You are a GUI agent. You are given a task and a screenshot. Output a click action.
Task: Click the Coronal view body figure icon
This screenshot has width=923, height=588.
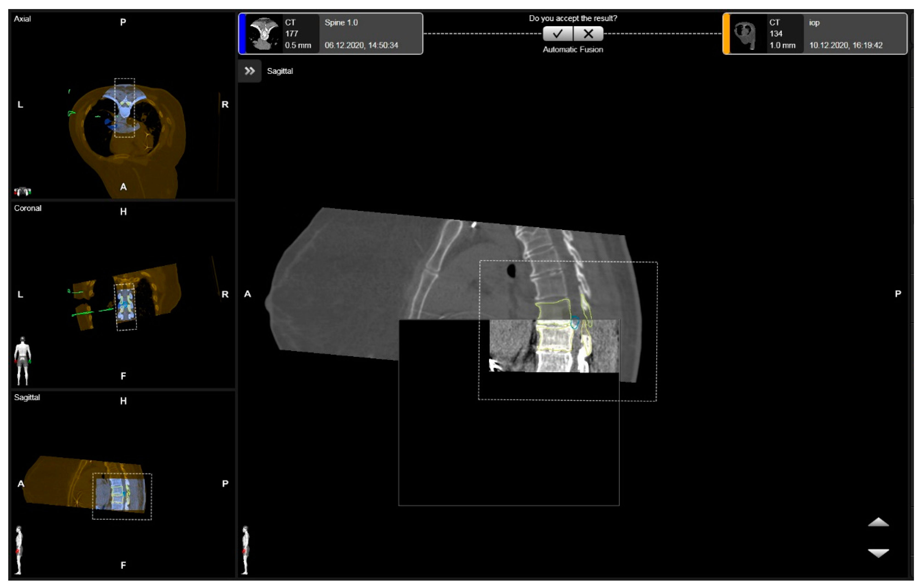(x=23, y=360)
